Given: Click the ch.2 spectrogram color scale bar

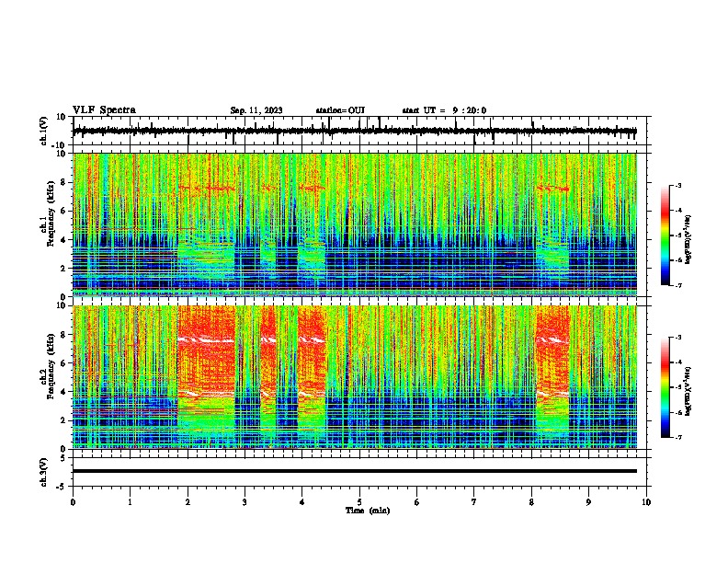Looking at the screenshot, I should coord(665,387).
